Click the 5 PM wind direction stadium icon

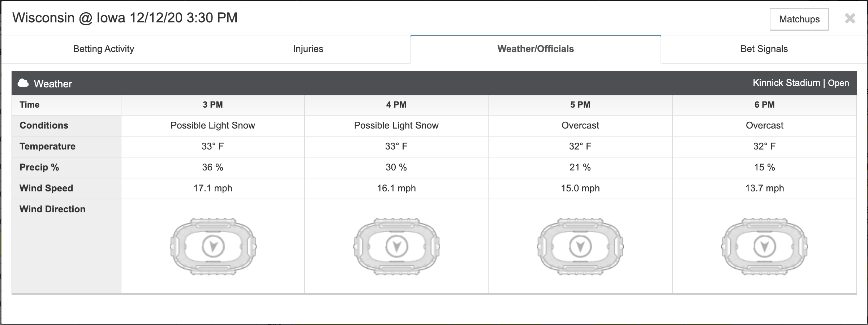[580, 247]
